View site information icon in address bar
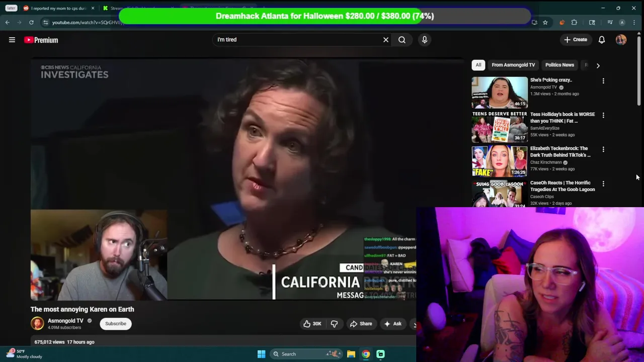 pos(46,22)
